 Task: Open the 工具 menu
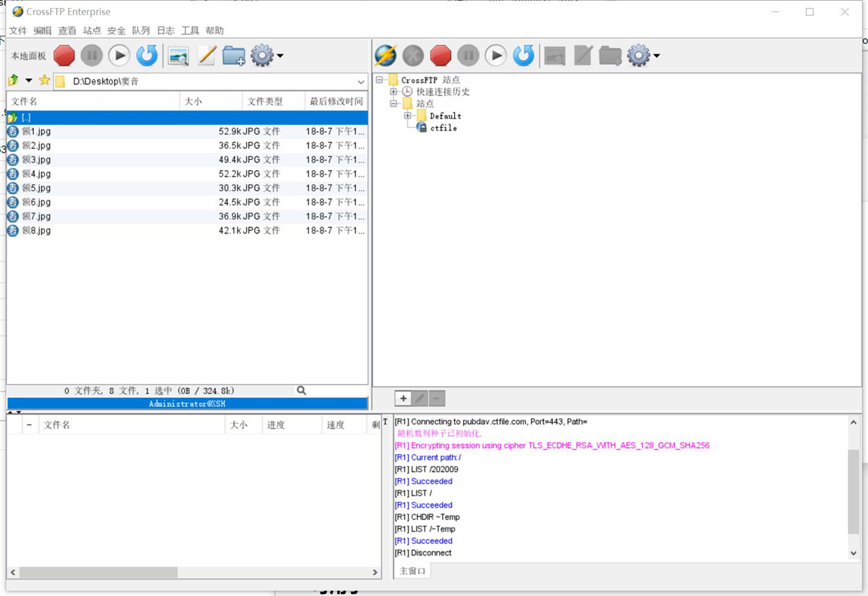click(x=190, y=30)
